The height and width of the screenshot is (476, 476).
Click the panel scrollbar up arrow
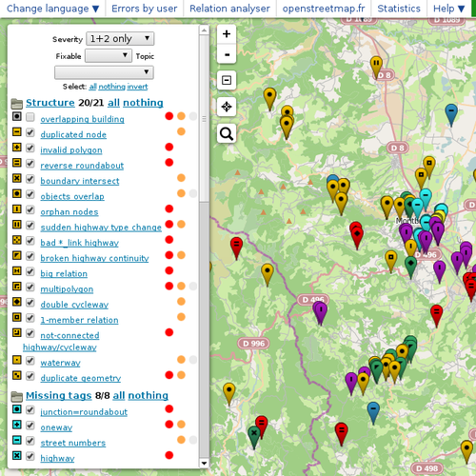[204, 30]
